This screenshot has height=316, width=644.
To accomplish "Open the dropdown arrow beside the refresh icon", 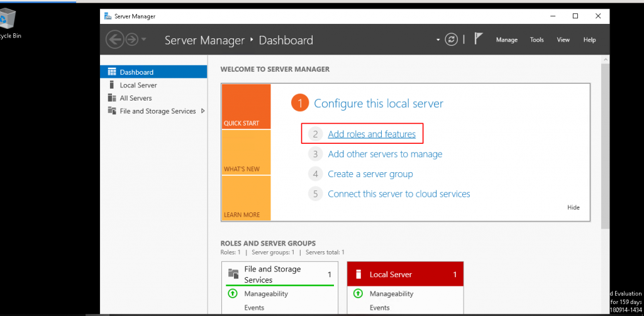I will coord(438,40).
